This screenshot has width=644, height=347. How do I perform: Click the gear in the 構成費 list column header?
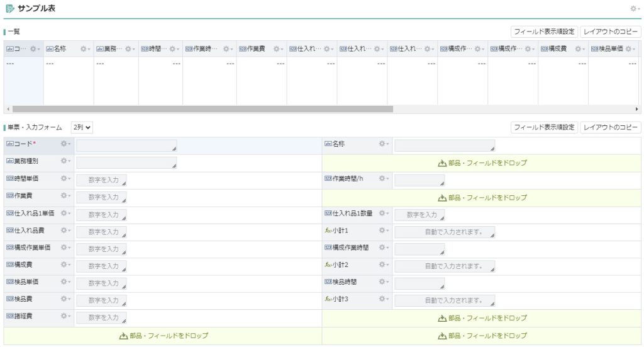tap(579, 48)
